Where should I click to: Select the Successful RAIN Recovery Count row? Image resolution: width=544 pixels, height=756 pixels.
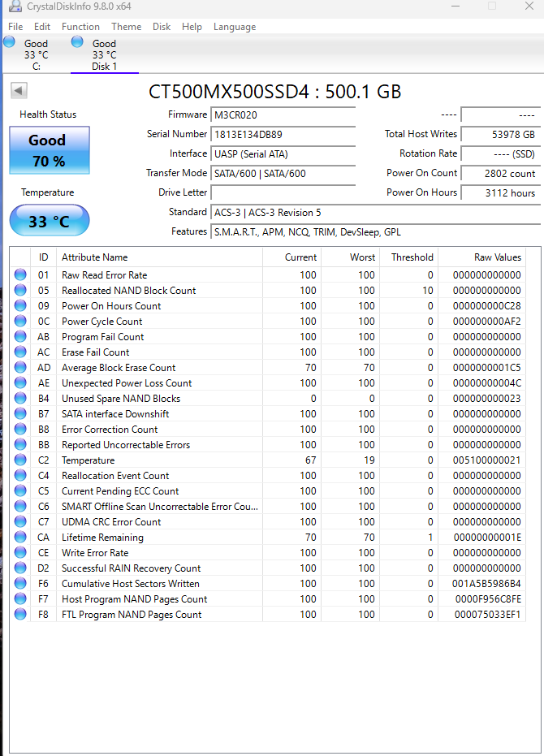268,568
